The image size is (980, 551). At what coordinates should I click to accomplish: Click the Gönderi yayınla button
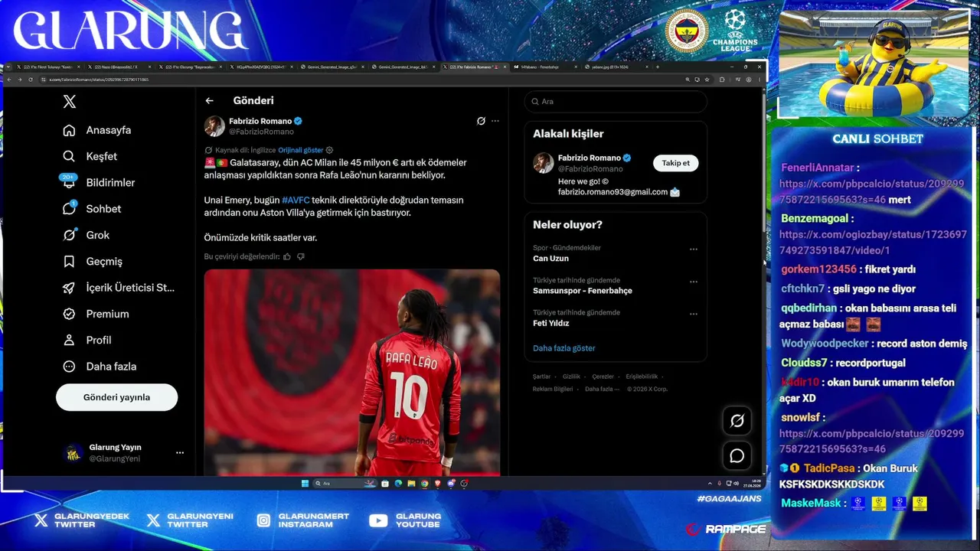tap(116, 397)
